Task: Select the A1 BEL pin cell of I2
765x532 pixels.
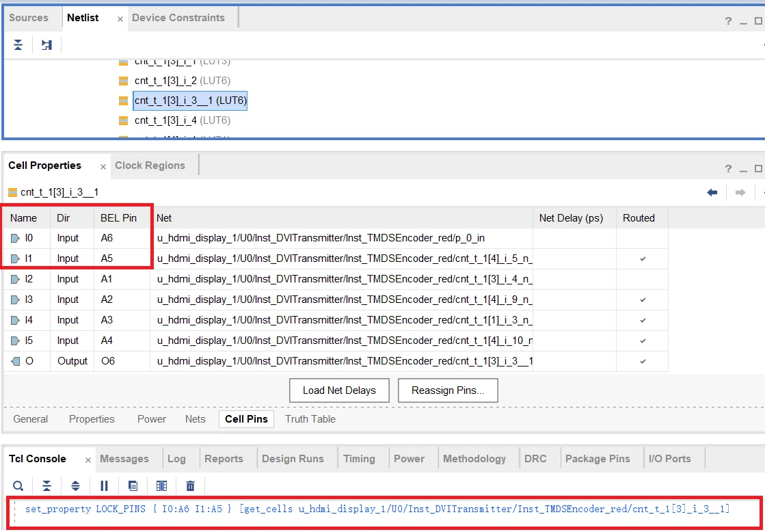Action: click(122, 279)
